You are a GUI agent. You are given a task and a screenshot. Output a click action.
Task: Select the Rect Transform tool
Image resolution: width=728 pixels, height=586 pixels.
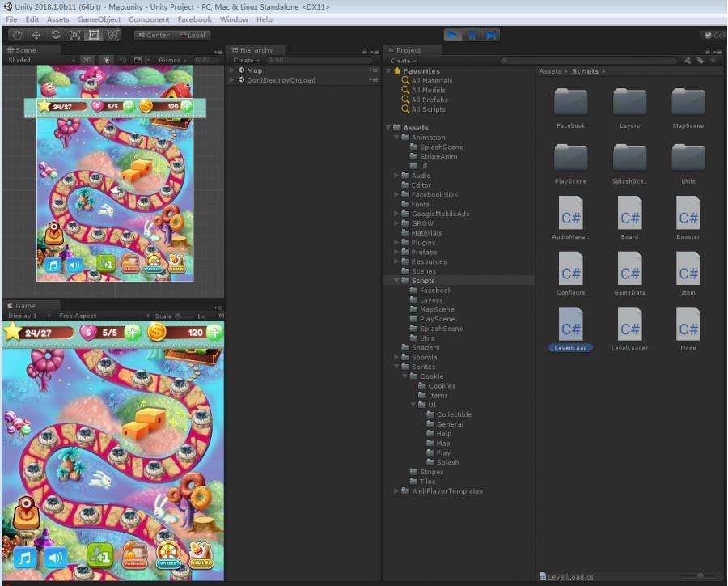point(94,35)
